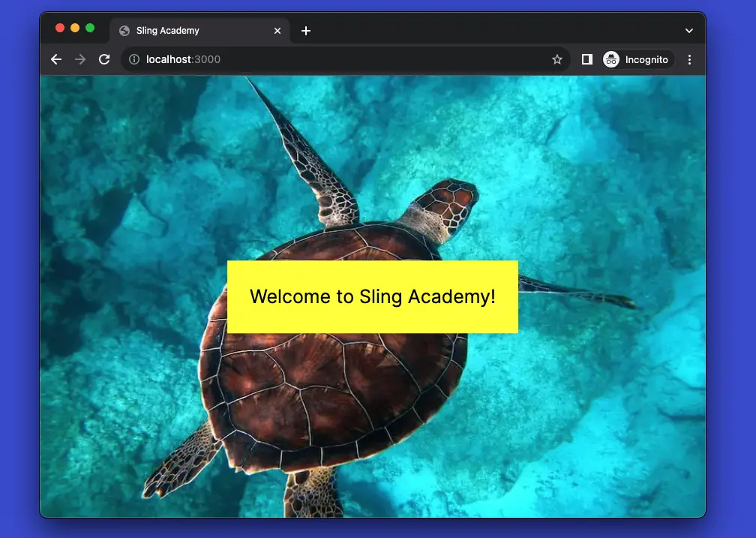
Task: Close window with the red button
Action: point(60,28)
